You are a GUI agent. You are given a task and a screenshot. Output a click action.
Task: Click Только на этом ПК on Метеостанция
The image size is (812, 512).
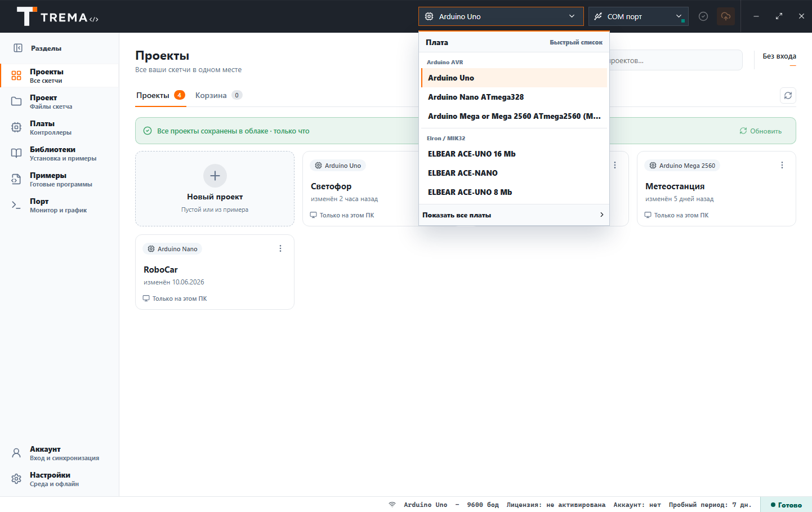coord(676,215)
